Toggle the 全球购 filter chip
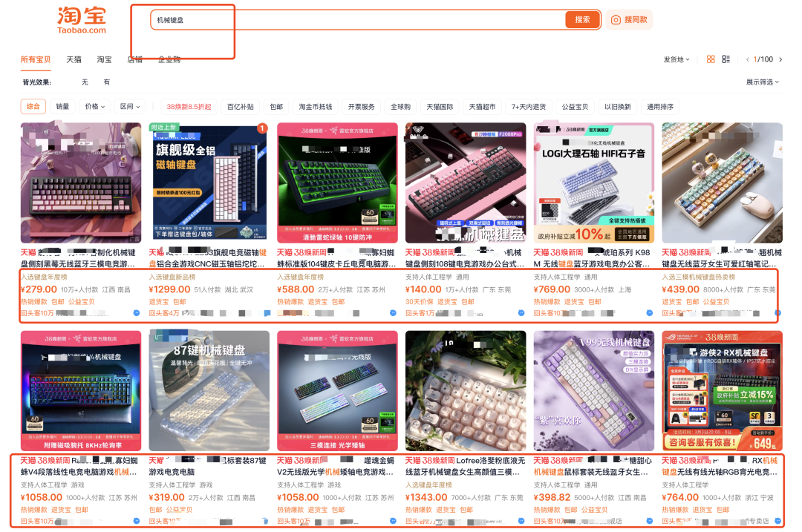Screen dimensions: 802x532 (x=400, y=106)
